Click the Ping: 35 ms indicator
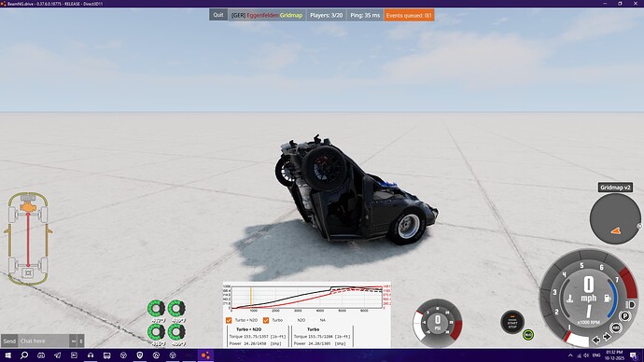 pos(365,15)
